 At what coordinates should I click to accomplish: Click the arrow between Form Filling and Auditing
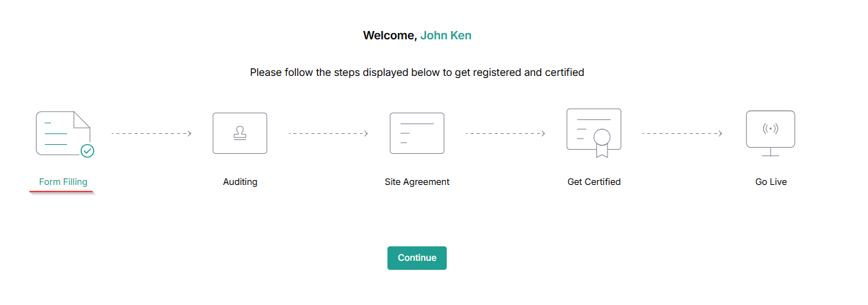[x=151, y=134]
